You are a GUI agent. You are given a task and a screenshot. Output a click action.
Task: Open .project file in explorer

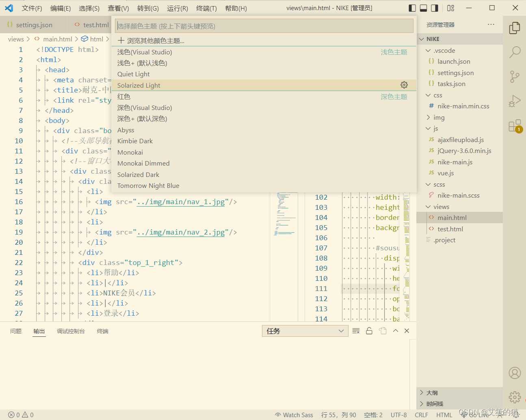click(459, 240)
